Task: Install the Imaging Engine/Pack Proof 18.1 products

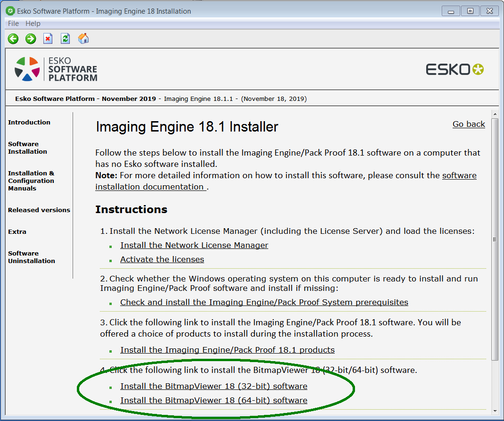Action: [227, 350]
